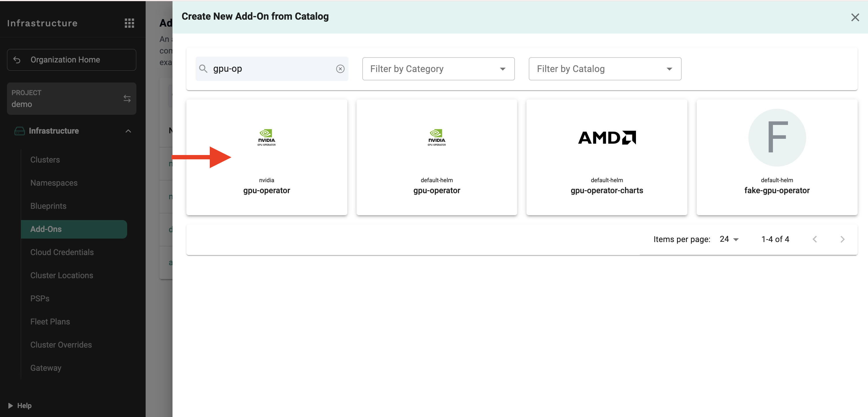The image size is (868, 417).
Task: Select the default-helm gpu-operator NVIDIA card
Action: point(436,157)
